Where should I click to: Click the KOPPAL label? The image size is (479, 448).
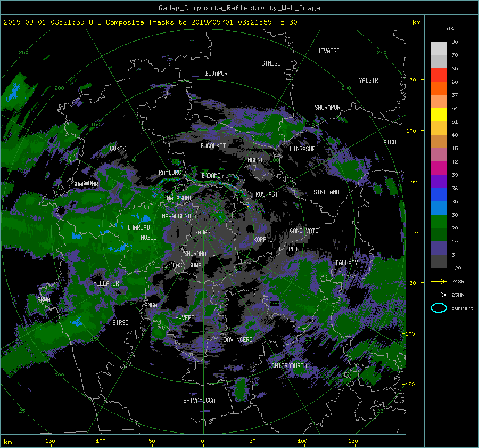coord(263,239)
